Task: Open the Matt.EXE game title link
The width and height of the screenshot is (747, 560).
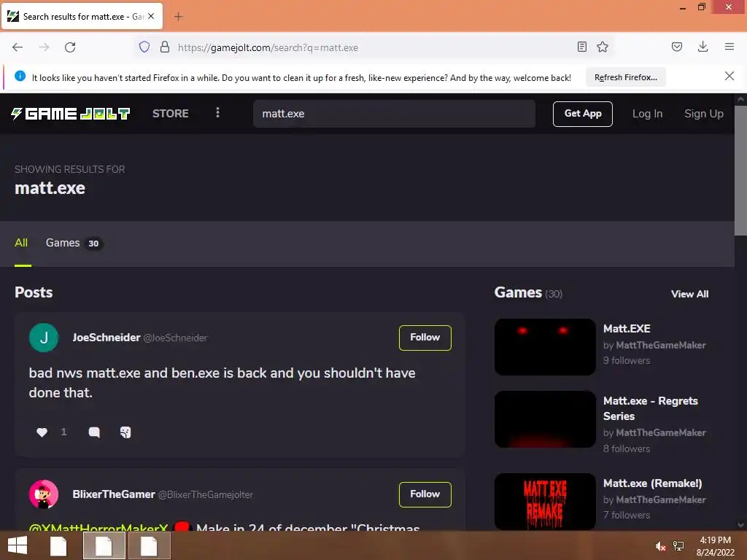Action: click(627, 329)
